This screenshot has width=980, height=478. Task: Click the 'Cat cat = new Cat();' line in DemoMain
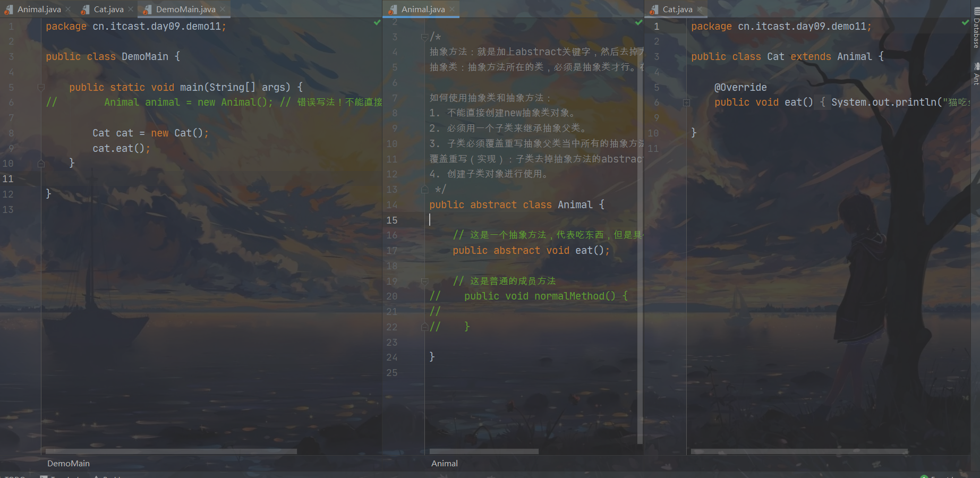[x=150, y=133]
